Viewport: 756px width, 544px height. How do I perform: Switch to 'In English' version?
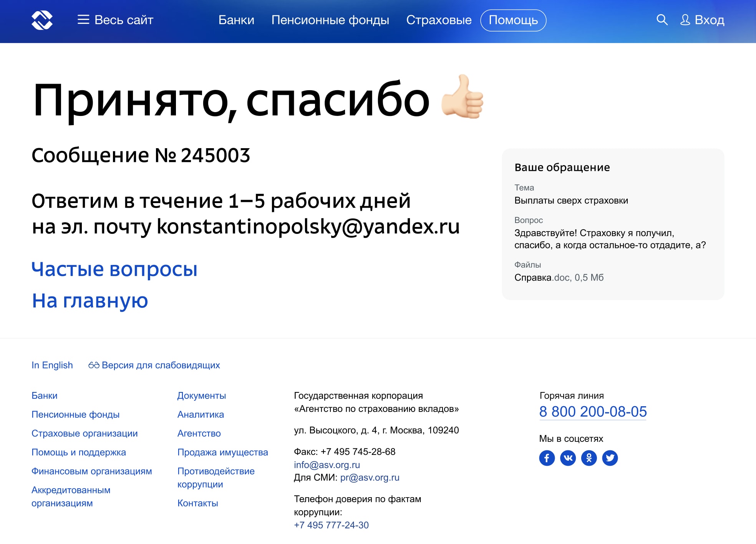[52, 365]
